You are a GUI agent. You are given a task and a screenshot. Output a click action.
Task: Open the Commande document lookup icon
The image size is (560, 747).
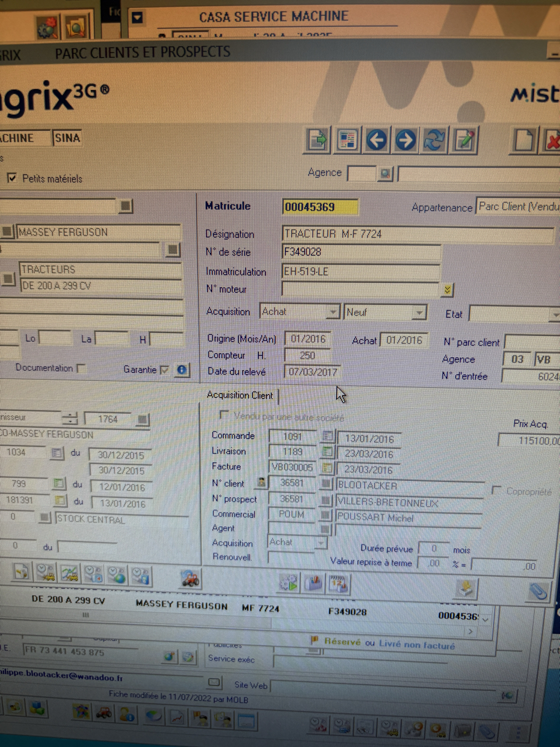tap(327, 436)
